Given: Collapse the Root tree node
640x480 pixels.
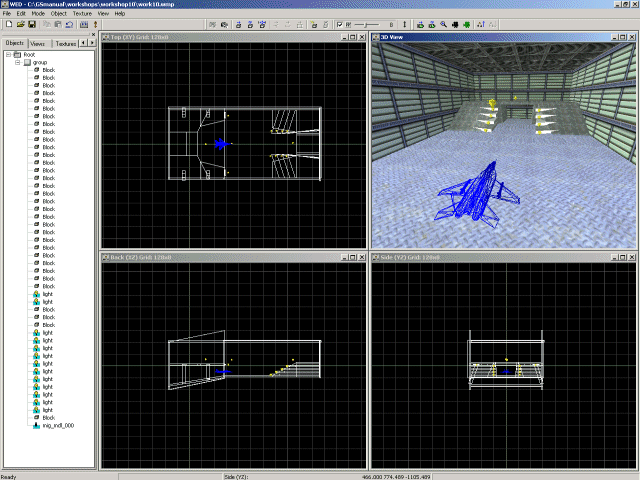Looking at the screenshot, I should (8, 55).
